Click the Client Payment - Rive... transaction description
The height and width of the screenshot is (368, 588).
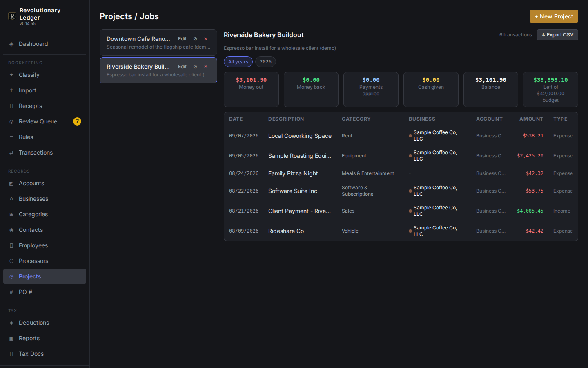300,211
